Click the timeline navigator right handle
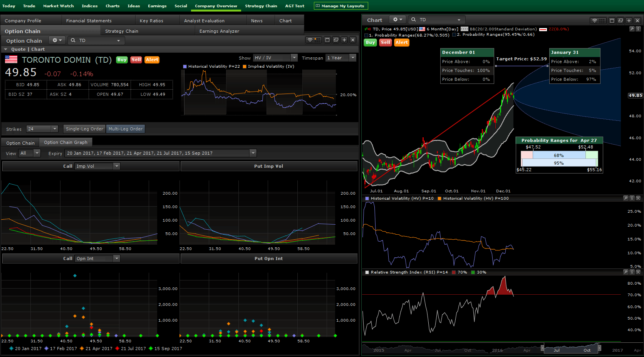 tap(599, 349)
